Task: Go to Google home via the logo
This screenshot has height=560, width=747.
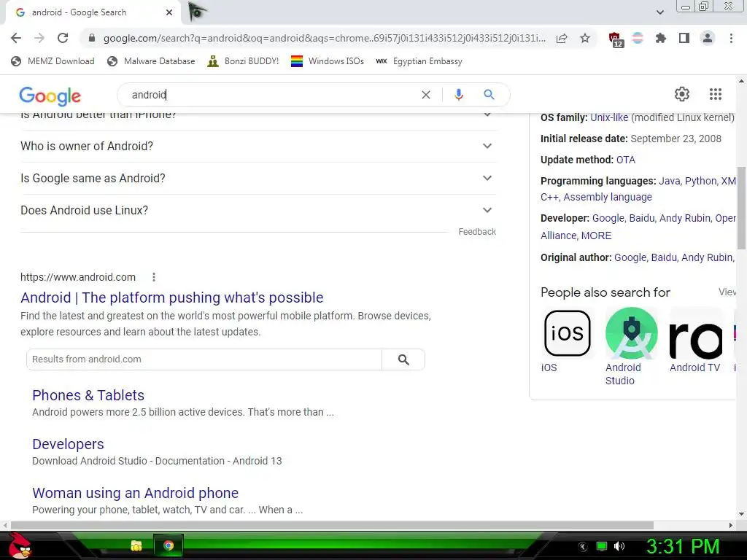Action: [x=50, y=96]
